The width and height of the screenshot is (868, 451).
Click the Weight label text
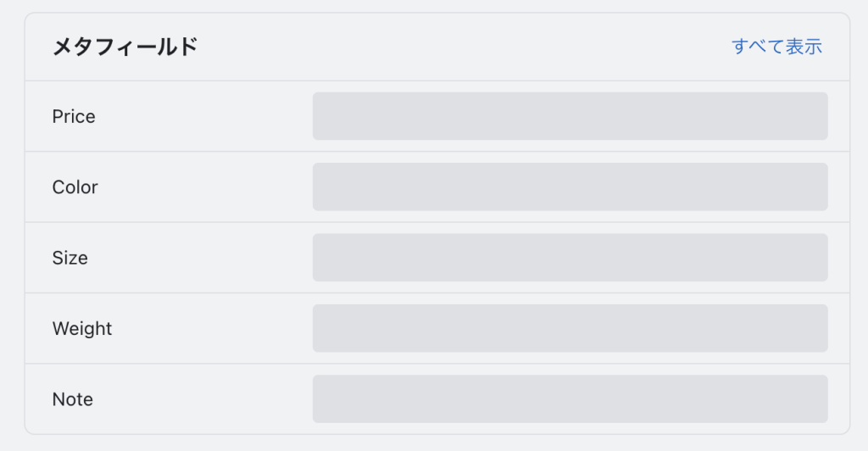[82, 328]
